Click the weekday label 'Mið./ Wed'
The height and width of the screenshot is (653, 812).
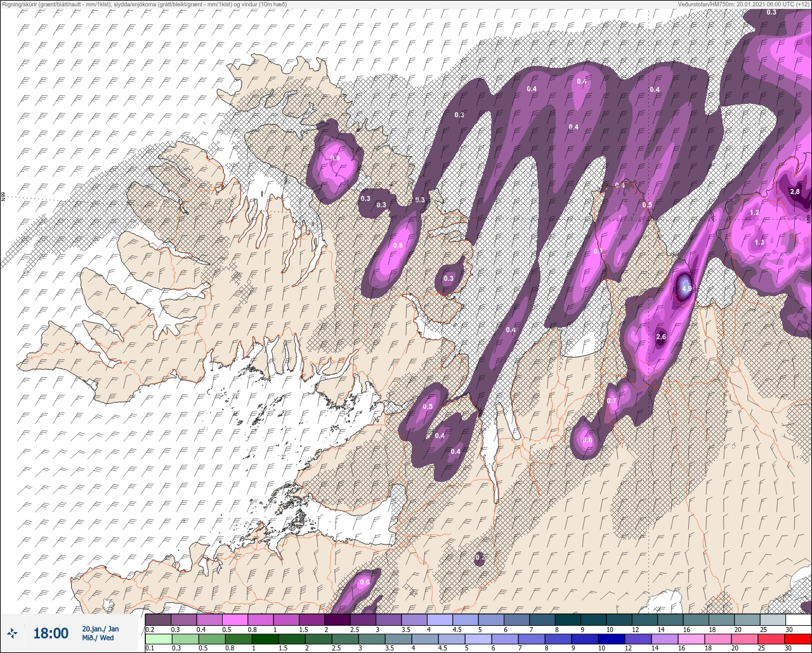[98, 638]
